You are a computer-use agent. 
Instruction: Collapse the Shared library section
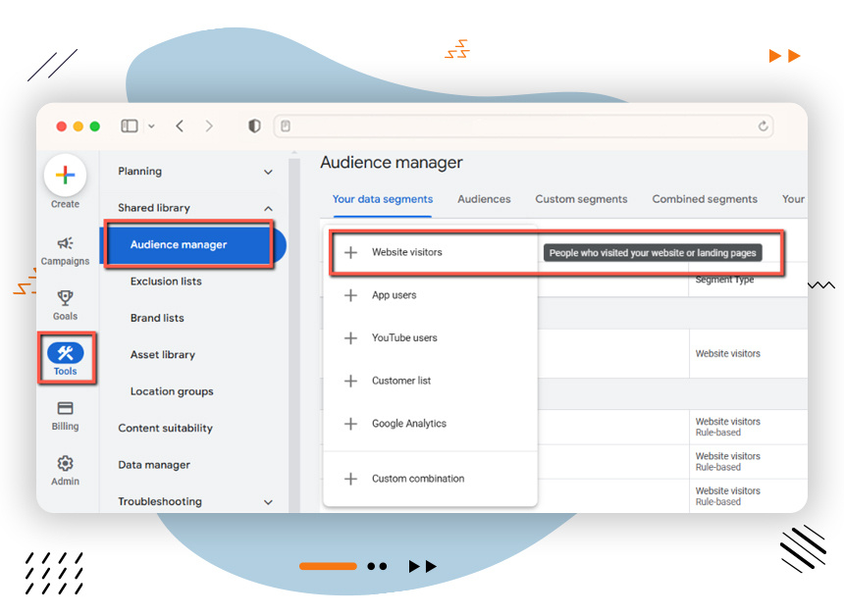(x=268, y=208)
